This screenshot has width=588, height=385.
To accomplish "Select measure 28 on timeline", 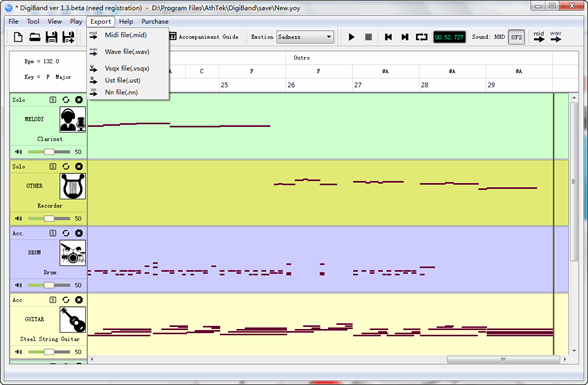I will tap(424, 85).
